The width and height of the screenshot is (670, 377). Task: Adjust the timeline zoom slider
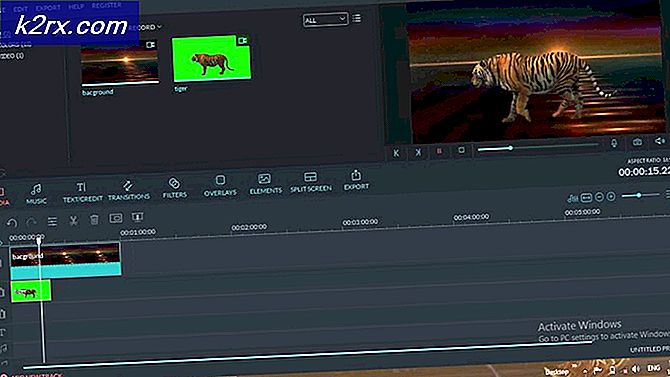(640, 195)
